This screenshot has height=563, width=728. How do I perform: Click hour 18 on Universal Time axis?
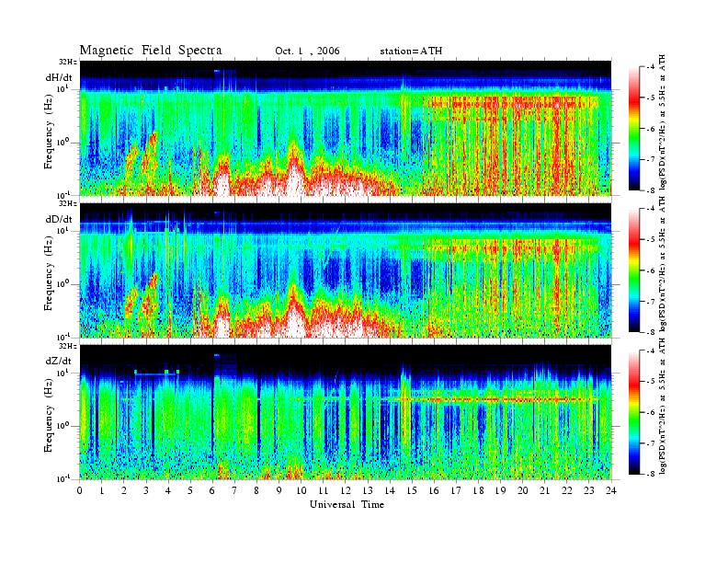tap(478, 490)
